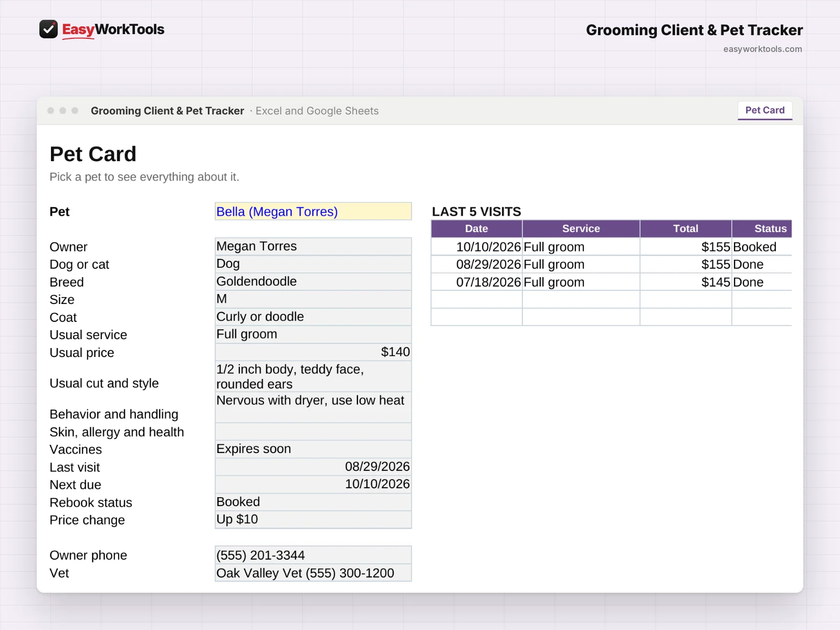840x630 pixels.
Task: Click the Nervous with dryer behavior note
Action: pyautogui.click(x=313, y=407)
